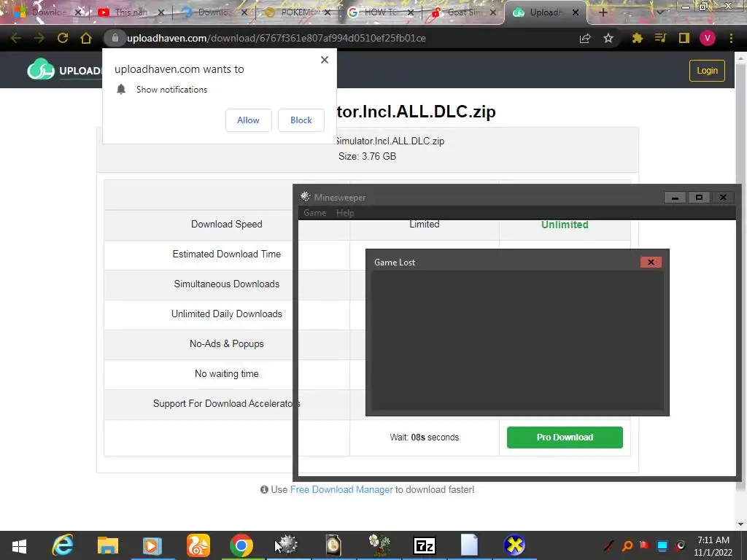
Task: Click the 'Wait: 08s seconds' countdown text
Action: click(x=425, y=437)
